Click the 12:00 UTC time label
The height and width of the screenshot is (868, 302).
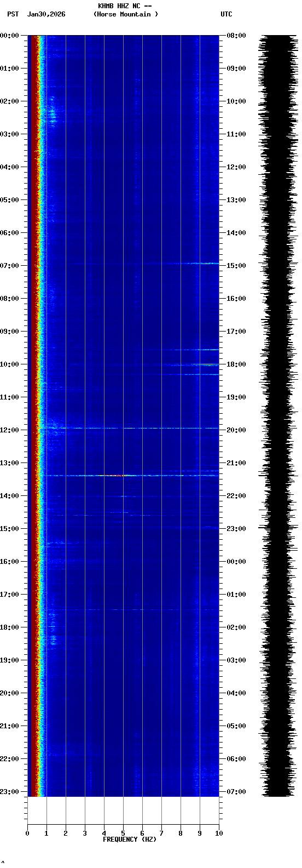pyautogui.click(x=236, y=167)
